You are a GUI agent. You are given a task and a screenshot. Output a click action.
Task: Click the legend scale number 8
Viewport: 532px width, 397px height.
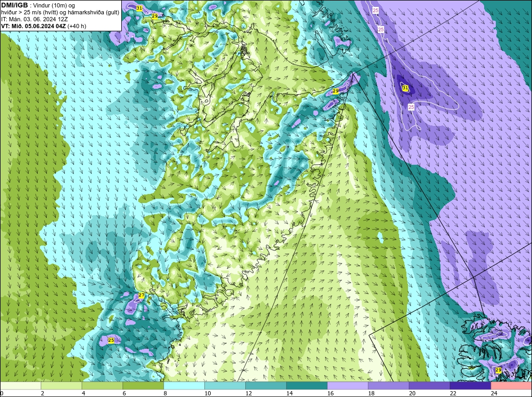(165, 393)
